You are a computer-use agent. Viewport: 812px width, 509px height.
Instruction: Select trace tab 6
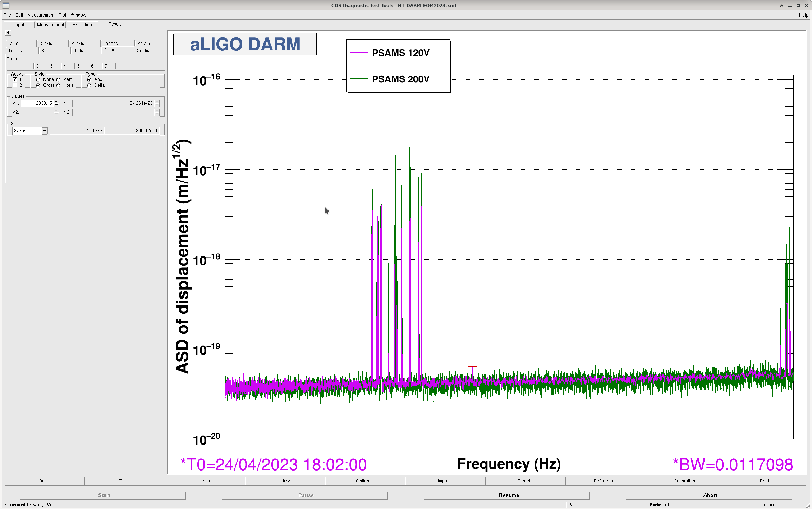coord(95,66)
